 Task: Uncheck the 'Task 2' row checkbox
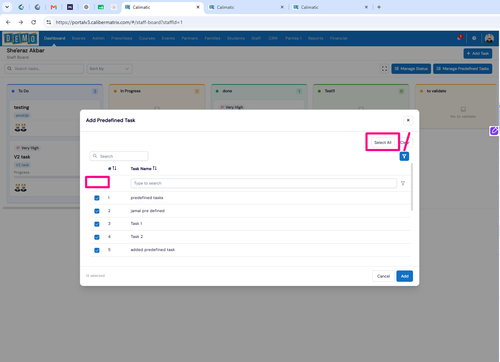coord(97,237)
